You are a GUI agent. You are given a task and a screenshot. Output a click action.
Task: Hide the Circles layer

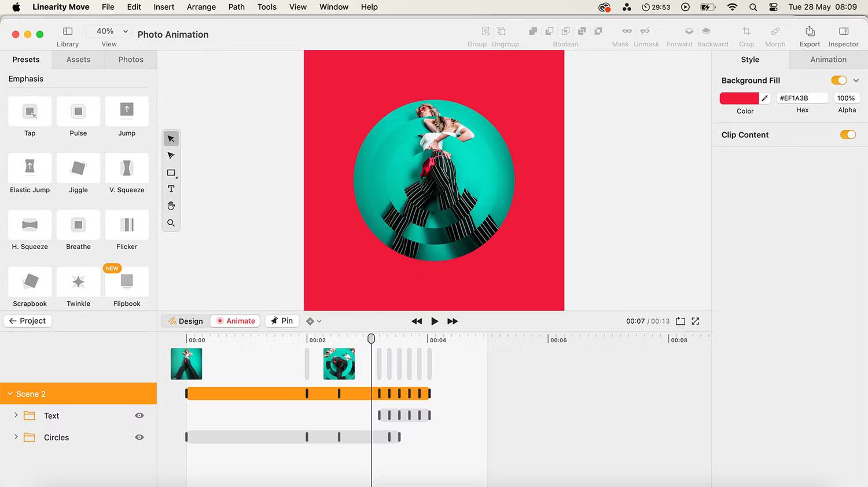tap(139, 437)
